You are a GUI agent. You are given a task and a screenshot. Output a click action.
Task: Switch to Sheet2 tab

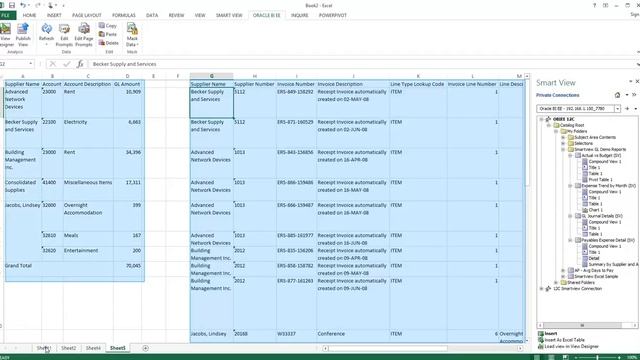click(x=69, y=348)
